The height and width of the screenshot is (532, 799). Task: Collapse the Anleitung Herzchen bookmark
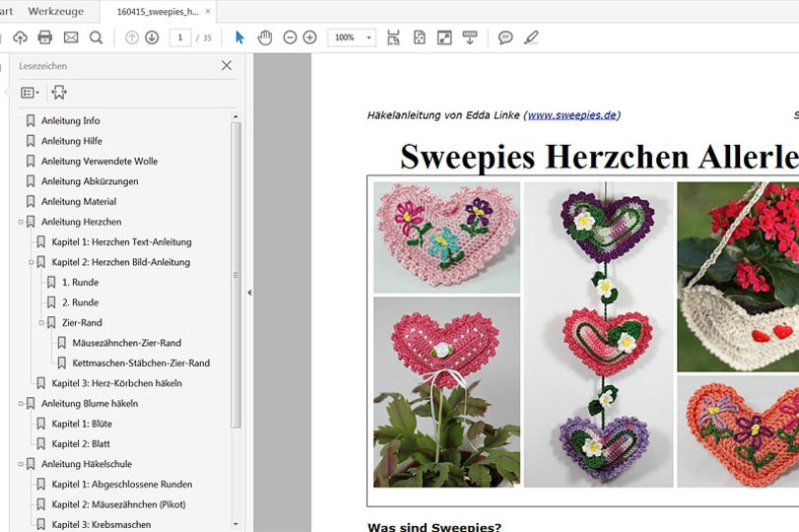coord(21,222)
